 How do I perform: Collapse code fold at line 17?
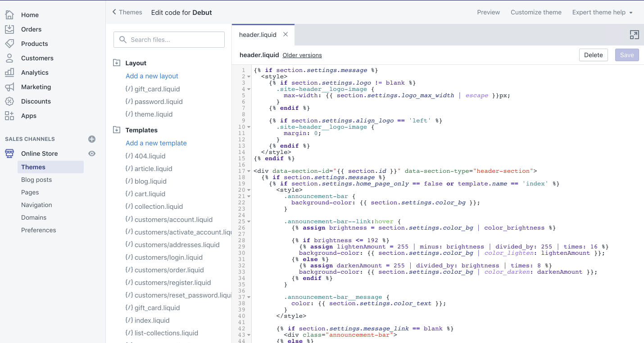click(x=249, y=171)
